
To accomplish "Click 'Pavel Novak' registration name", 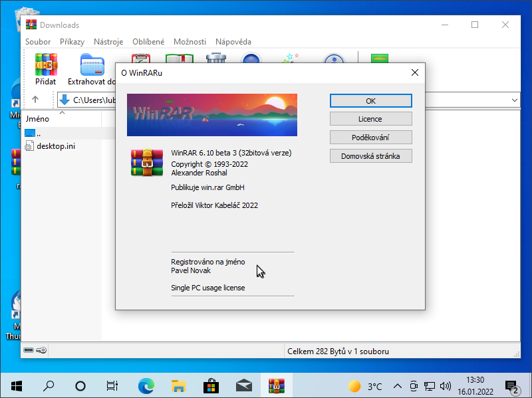I will [x=191, y=270].
